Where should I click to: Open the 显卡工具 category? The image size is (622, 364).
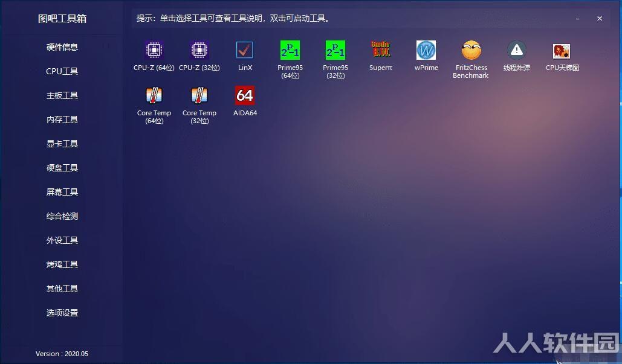tap(62, 144)
